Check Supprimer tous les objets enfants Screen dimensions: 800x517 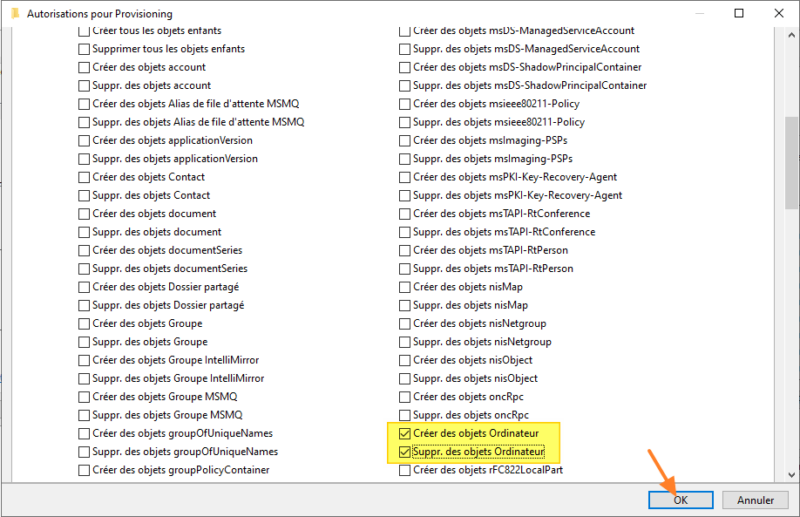tap(84, 49)
